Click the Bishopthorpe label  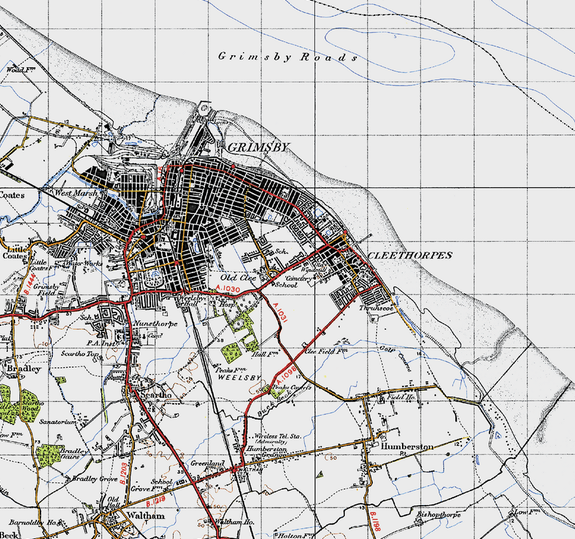(439, 515)
